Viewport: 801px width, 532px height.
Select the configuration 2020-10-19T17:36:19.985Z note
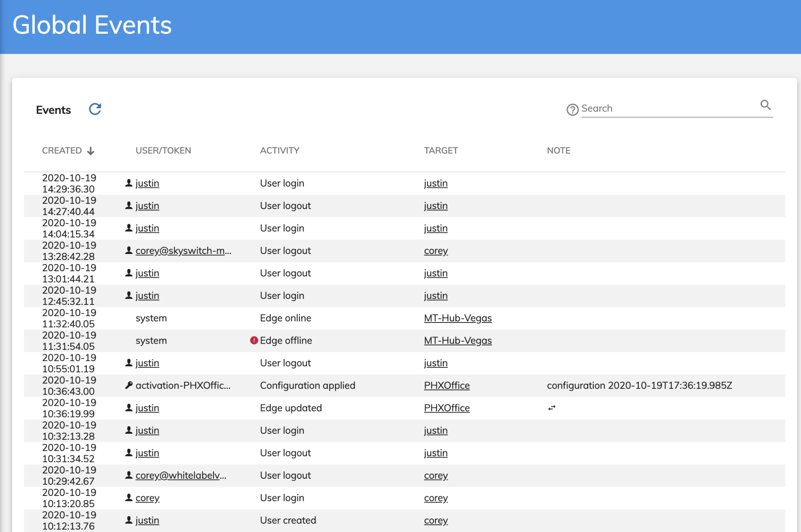tap(640, 385)
